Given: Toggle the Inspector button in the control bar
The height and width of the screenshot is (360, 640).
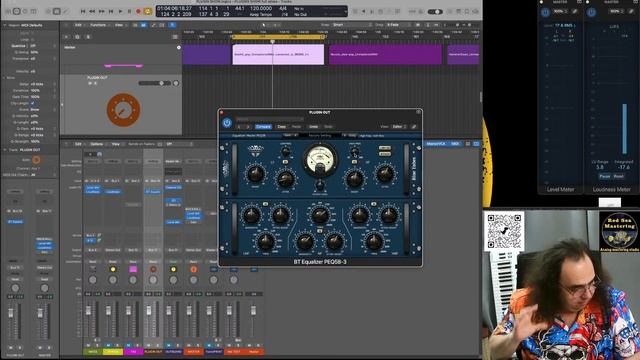Looking at the screenshot, I should click(16, 11).
